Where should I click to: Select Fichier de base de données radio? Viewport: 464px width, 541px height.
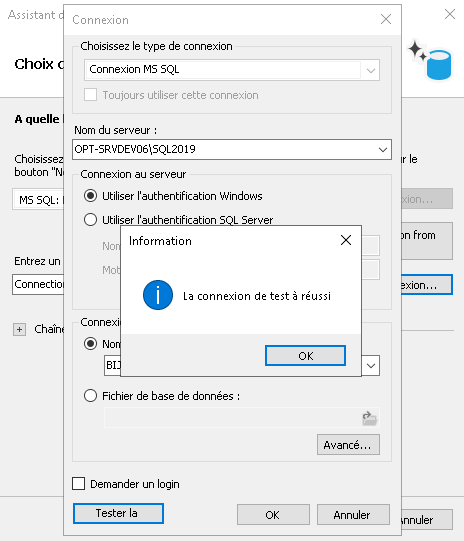(x=90, y=395)
